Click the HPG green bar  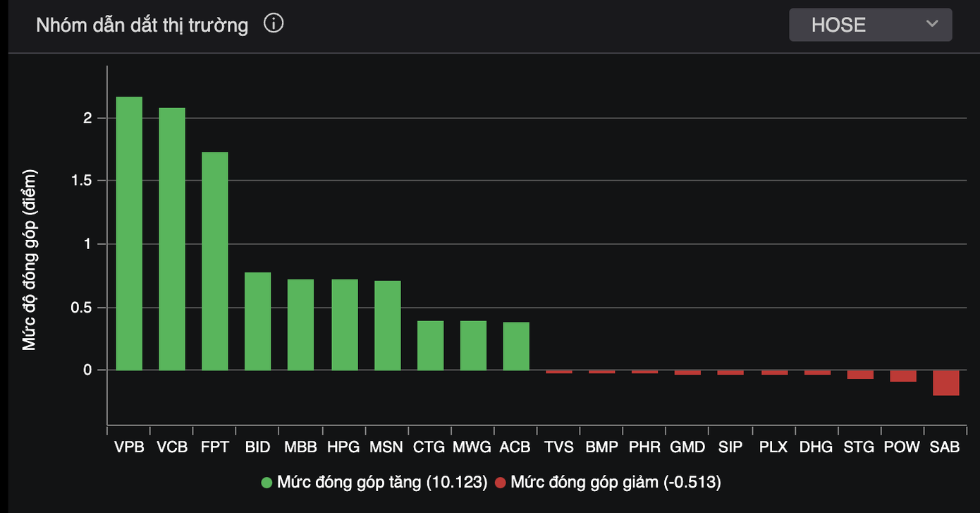point(345,325)
